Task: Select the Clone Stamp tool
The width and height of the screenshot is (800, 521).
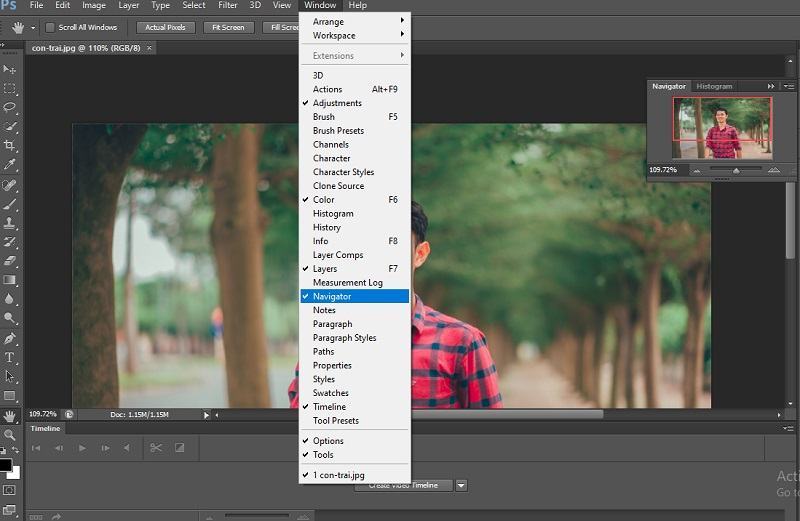Action: pos(9,223)
